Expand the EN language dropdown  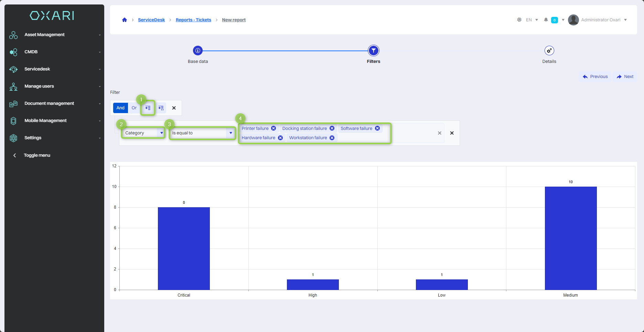(532, 20)
